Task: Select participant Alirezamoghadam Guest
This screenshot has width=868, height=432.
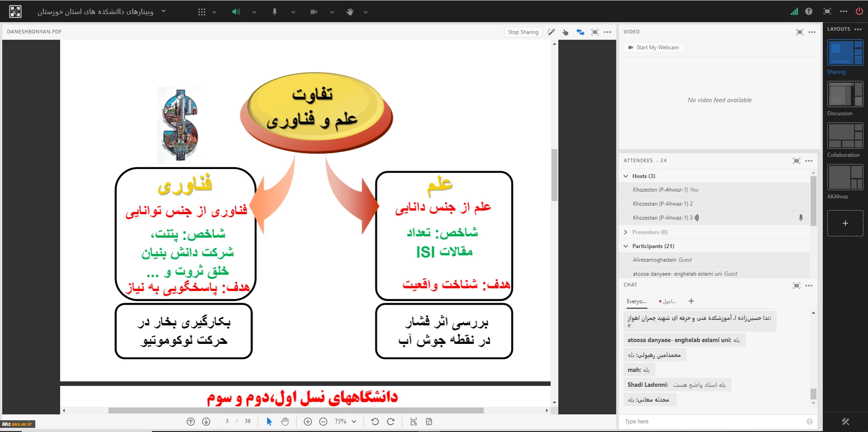Action: tap(714, 260)
